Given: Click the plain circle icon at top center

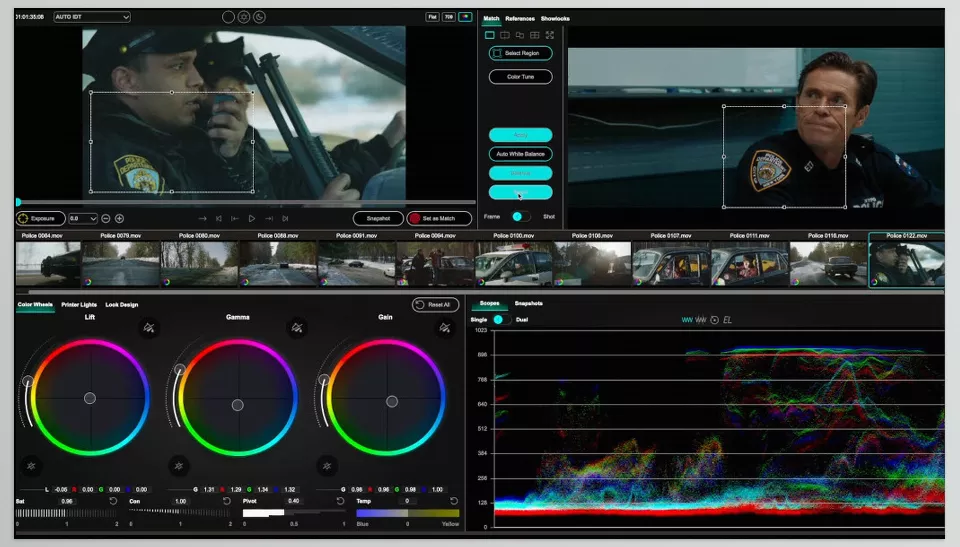Looking at the screenshot, I should (x=228, y=17).
